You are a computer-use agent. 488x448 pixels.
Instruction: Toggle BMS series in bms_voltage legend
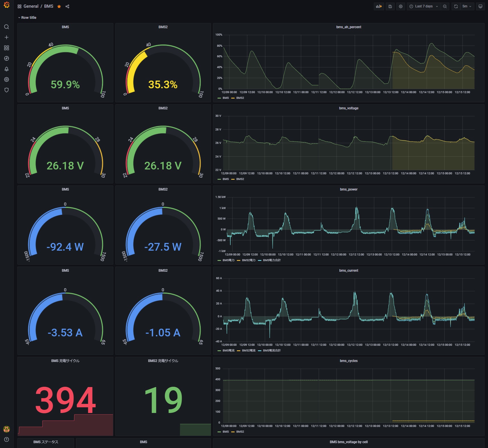tap(223, 179)
